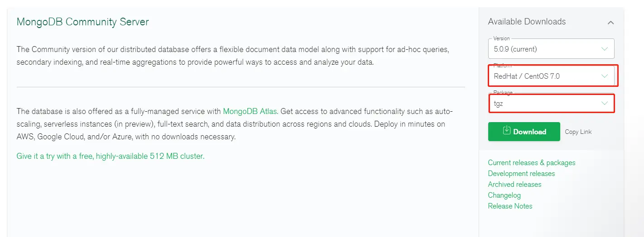Image resolution: width=644 pixels, height=237 pixels.
Task: Select the 5.0.9 (current) version field
Action: tap(551, 48)
